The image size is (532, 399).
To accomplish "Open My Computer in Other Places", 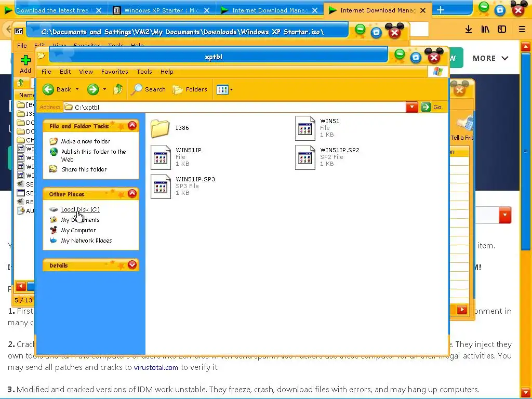I will (x=78, y=230).
